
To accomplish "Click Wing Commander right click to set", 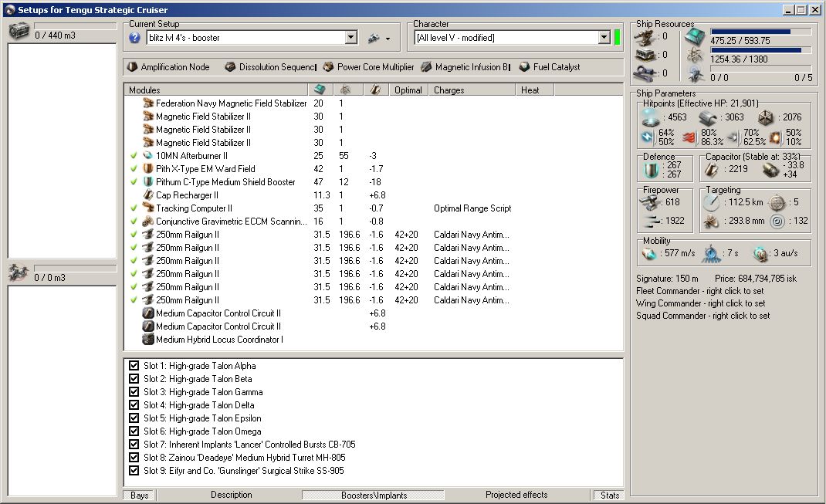I will pyautogui.click(x=701, y=303).
